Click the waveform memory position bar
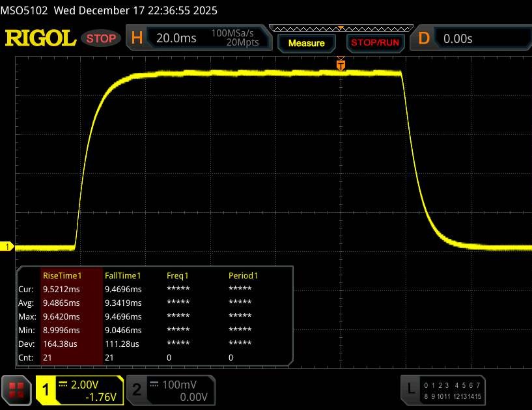Image resolution: width=532 pixels, height=410 pixels. pyautogui.click(x=340, y=29)
